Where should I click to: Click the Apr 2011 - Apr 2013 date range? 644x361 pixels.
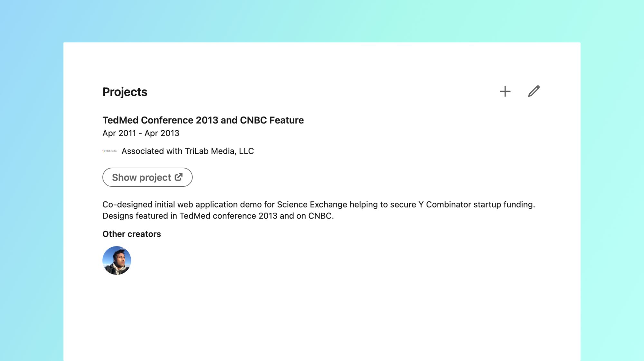coord(141,133)
